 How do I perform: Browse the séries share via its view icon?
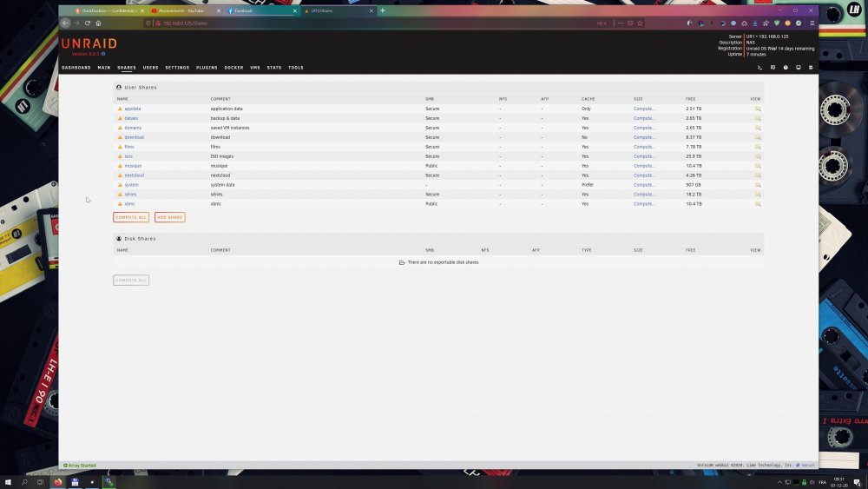[758, 195]
